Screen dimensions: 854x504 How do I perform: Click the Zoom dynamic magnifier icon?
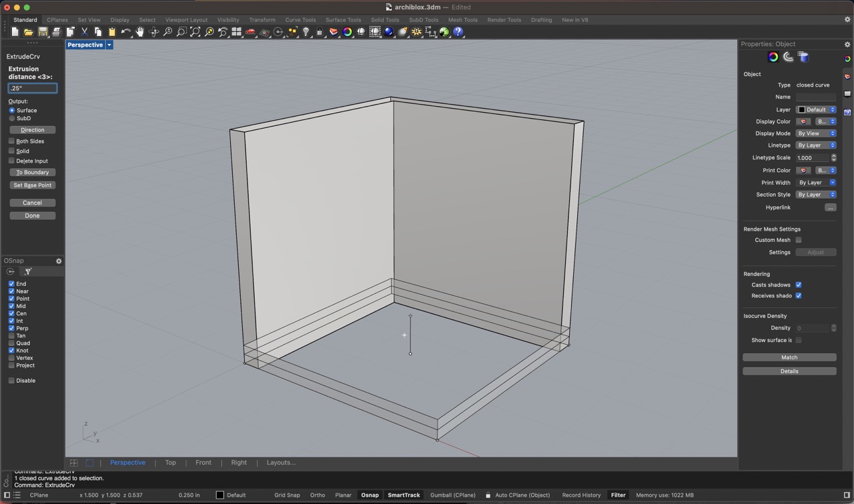point(167,32)
